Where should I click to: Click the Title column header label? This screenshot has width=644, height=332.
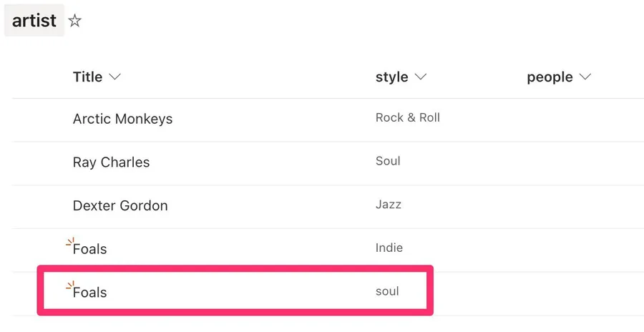coord(87,77)
